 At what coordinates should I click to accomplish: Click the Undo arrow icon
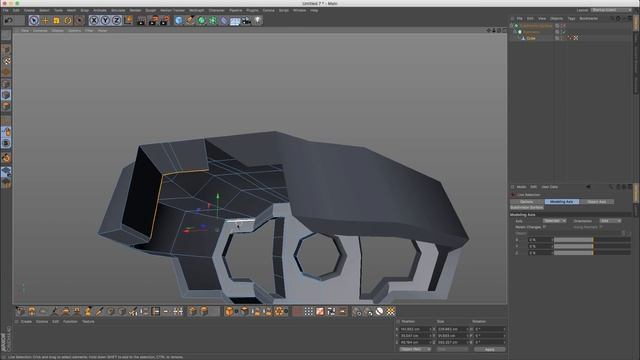(x=8, y=20)
